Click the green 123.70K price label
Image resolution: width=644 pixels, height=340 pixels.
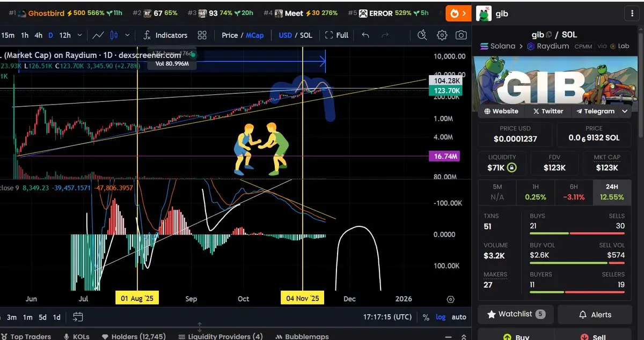point(444,91)
